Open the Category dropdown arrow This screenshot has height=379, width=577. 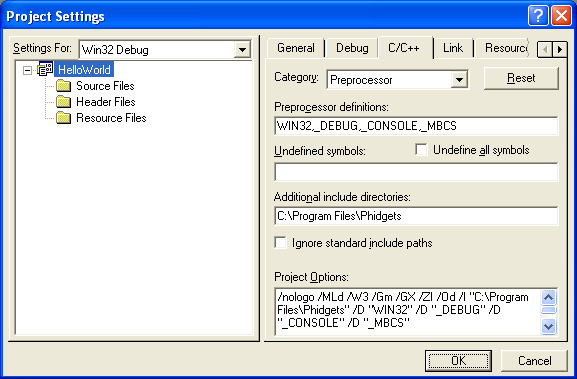pos(459,79)
